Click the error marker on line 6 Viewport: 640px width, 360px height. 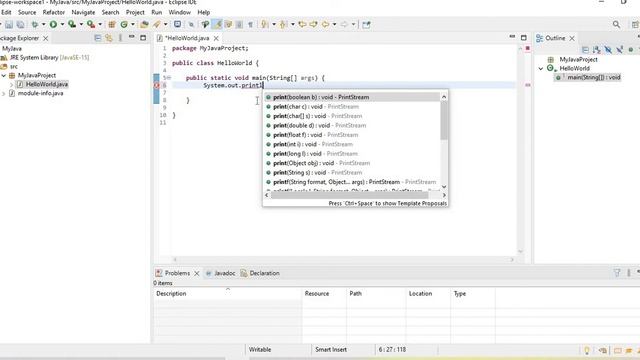(x=157, y=85)
